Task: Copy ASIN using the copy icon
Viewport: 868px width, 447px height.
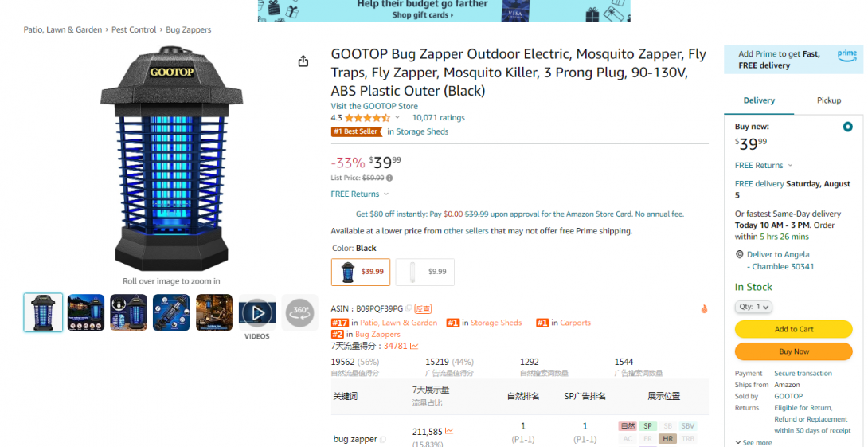Action: point(409,308)
